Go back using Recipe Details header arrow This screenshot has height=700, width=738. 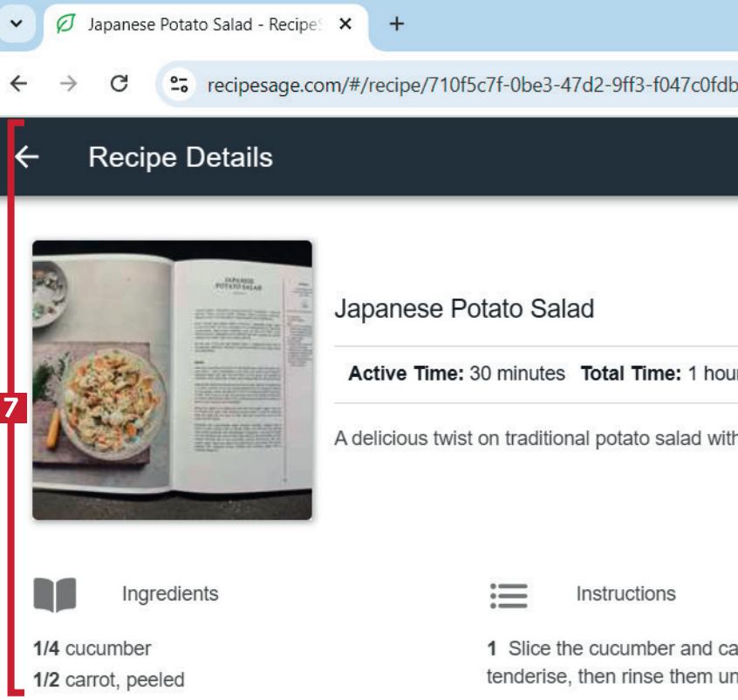coord(28,157)
